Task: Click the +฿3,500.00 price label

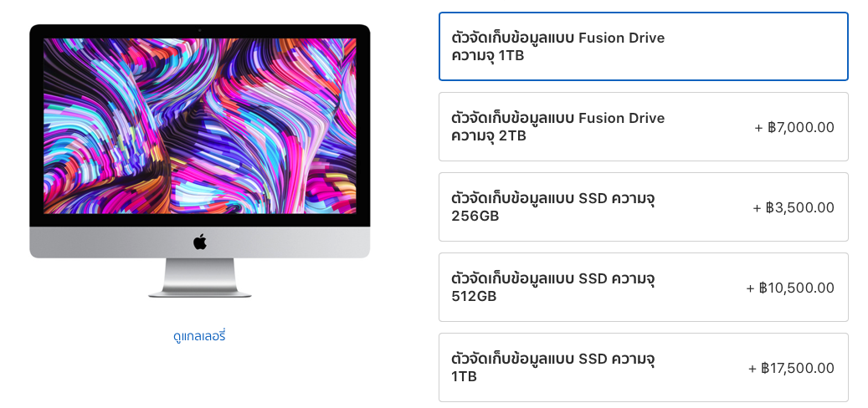Action: (793, 207)
